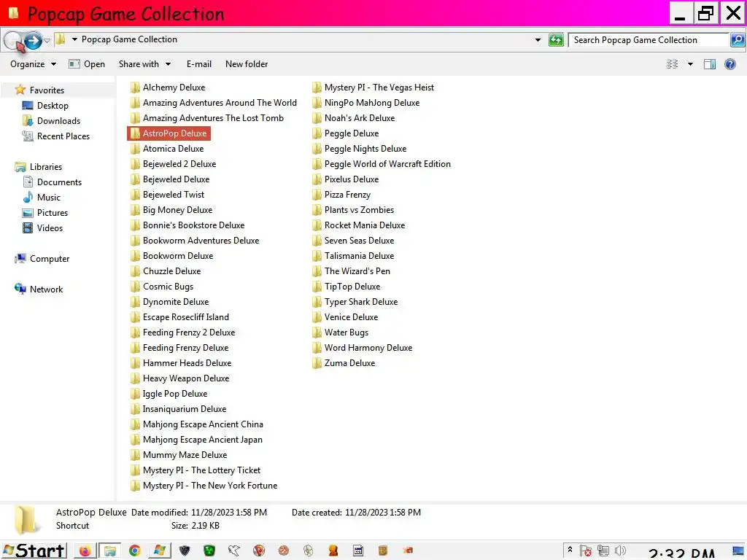Click the green refresh button by address bar
This screenshot has width=747, height=560.
click(x=555, y=40)
